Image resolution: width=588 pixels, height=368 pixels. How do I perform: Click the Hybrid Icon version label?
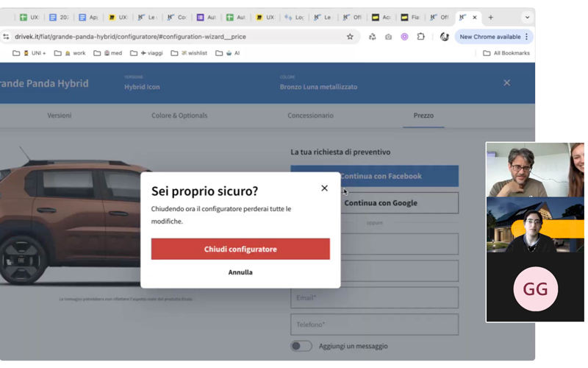pos(142,87)
